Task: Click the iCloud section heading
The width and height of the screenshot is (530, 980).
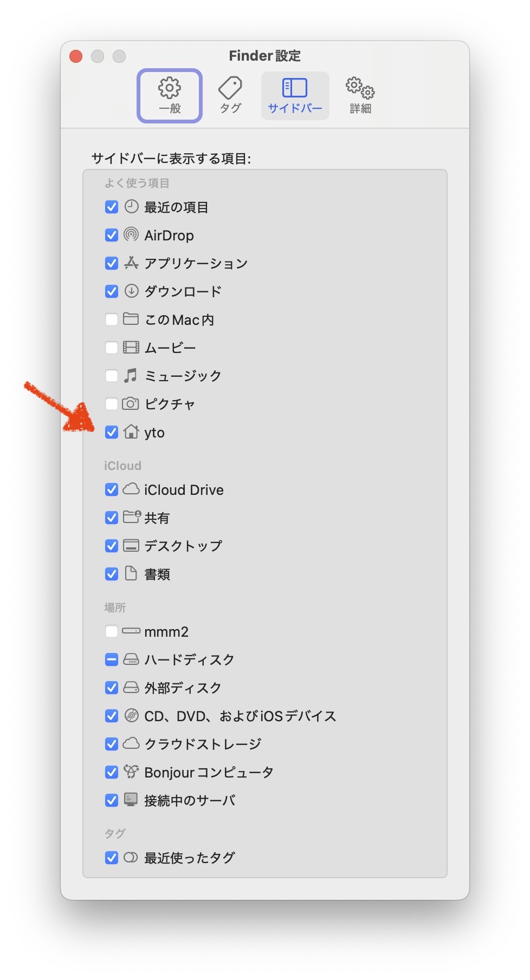Action: 123,466
